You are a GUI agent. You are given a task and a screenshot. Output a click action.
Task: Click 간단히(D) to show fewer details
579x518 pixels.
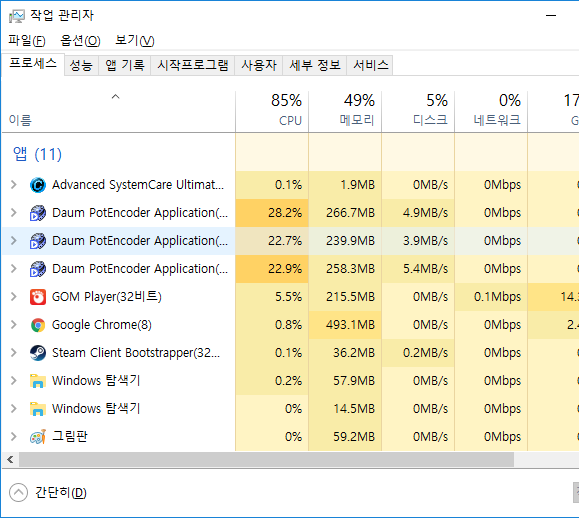tap(61, 493)
